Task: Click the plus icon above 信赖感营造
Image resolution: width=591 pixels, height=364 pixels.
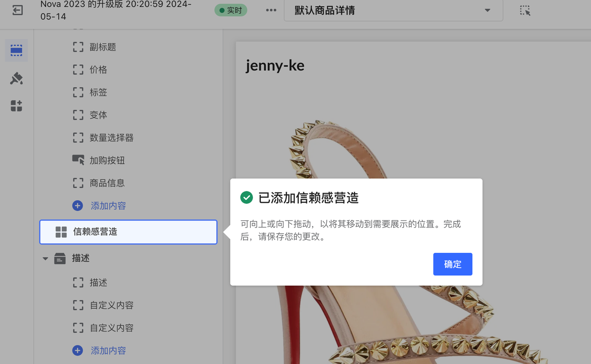Action: pos(78,206)
